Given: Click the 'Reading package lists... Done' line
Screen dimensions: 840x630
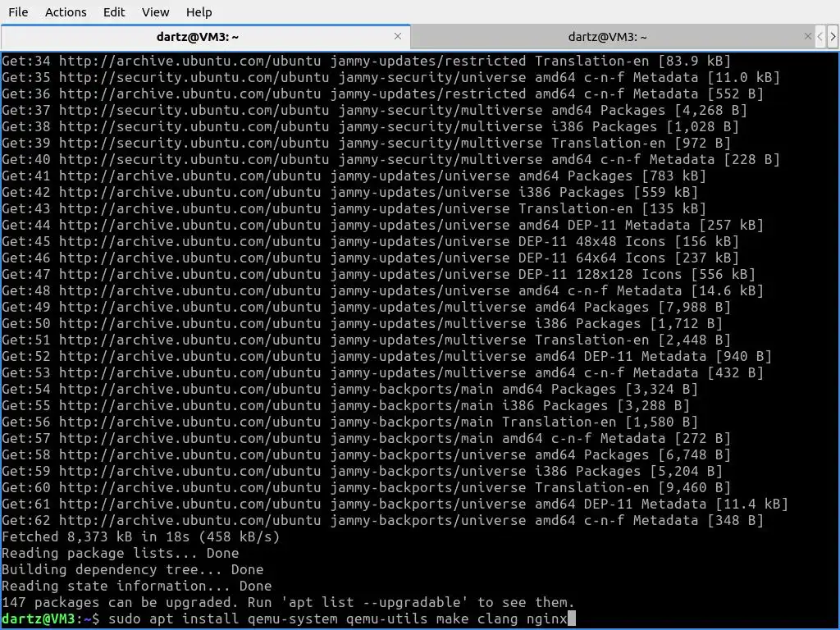Looking at the screenshot, I should click(x=121, y=554).
